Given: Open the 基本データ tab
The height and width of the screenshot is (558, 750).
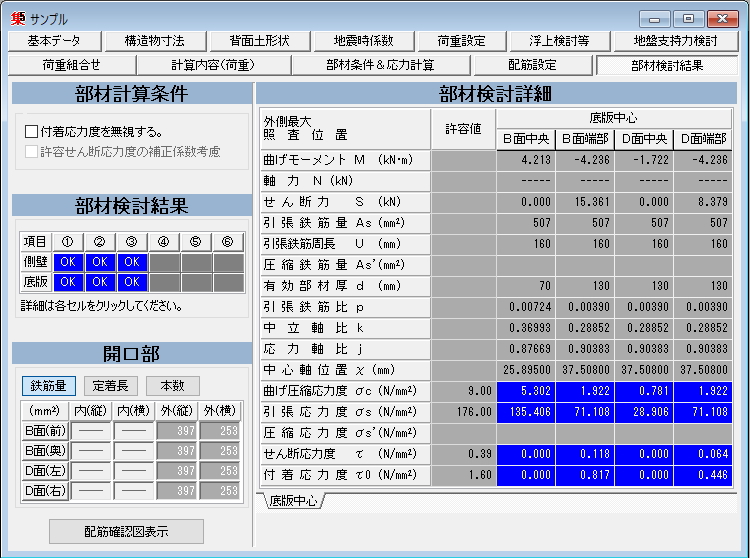Looking at the screenshot, I should tap(54, 41).
